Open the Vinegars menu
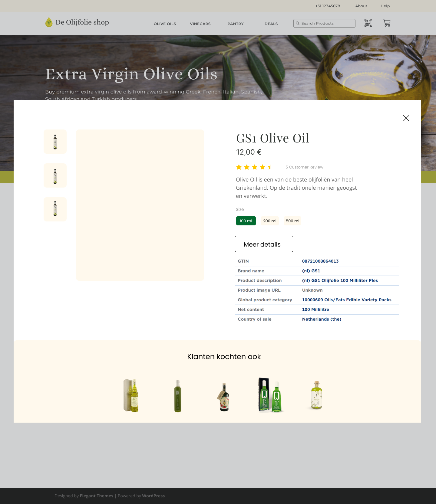Image resolution: width=436 pixels, height=504 pixels. point(200,24)
